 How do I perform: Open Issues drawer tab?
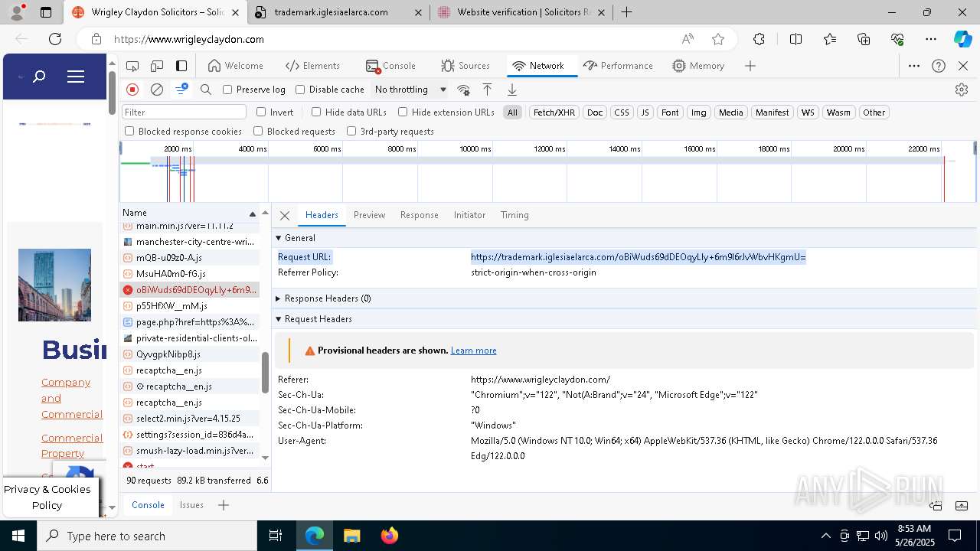191,505
